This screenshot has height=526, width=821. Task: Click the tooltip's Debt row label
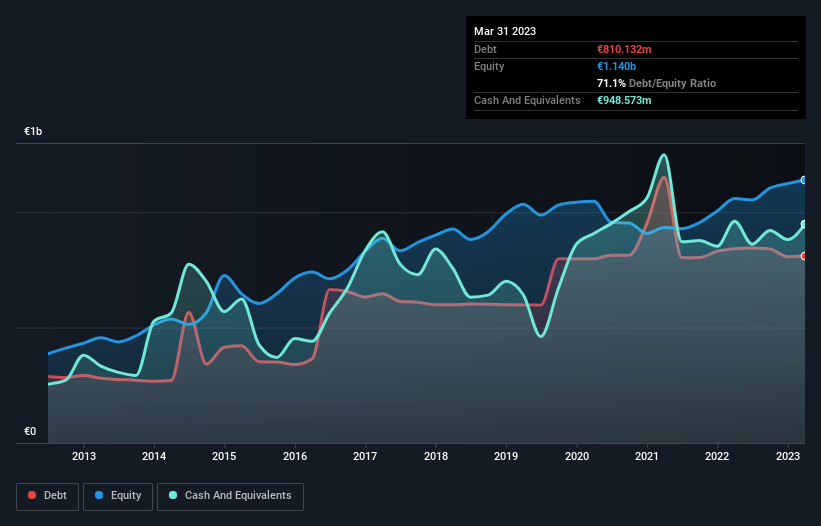click(485, 49)
